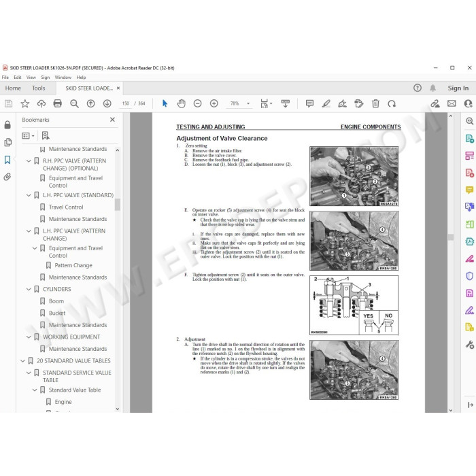Delete with the trash can icon
This screenshot has width=476, height=476.
coord(375,104)
